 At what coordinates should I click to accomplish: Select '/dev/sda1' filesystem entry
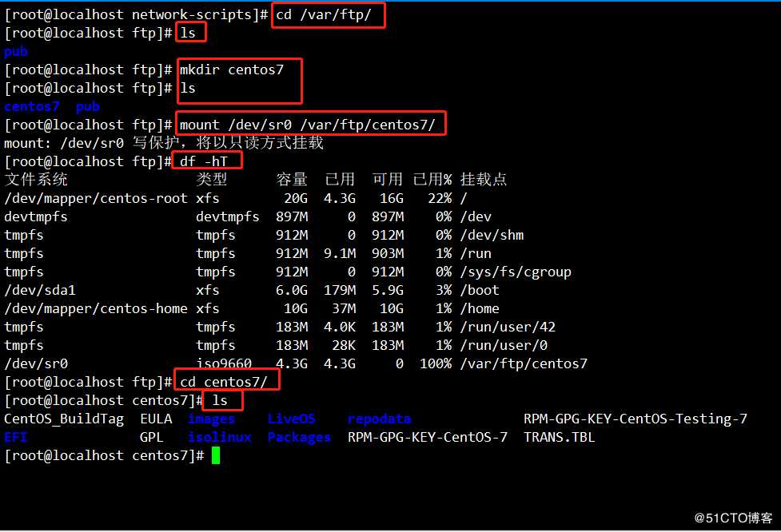point(40,290)
